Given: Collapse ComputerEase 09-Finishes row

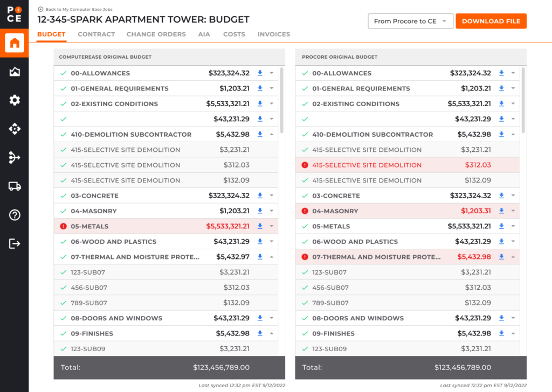Looking at the screenshot, I should pos(272,333).
